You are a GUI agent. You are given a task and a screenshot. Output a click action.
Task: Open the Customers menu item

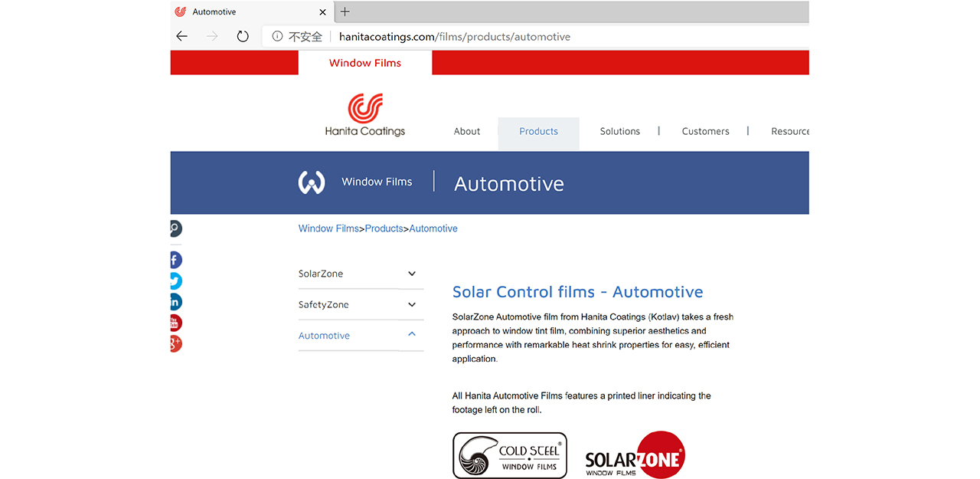(x=705, y=131)
